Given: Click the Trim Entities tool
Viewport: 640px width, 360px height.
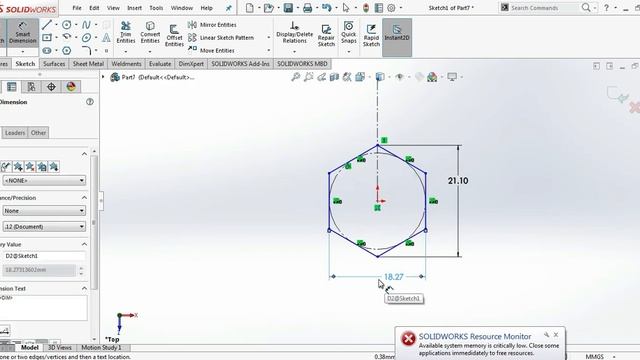Looking at the screenshot, I should click(x=126, y=33).
